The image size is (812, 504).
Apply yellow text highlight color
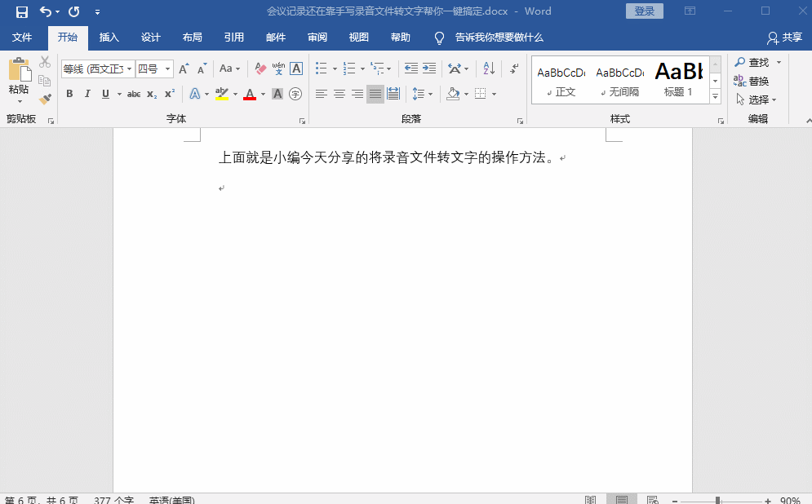tap(222, 93)
